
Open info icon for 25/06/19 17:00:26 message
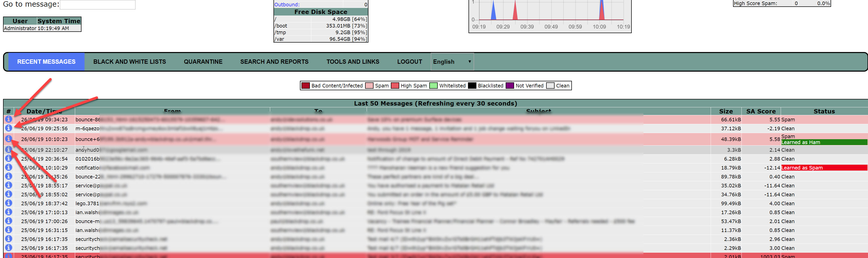click(8, 221)
